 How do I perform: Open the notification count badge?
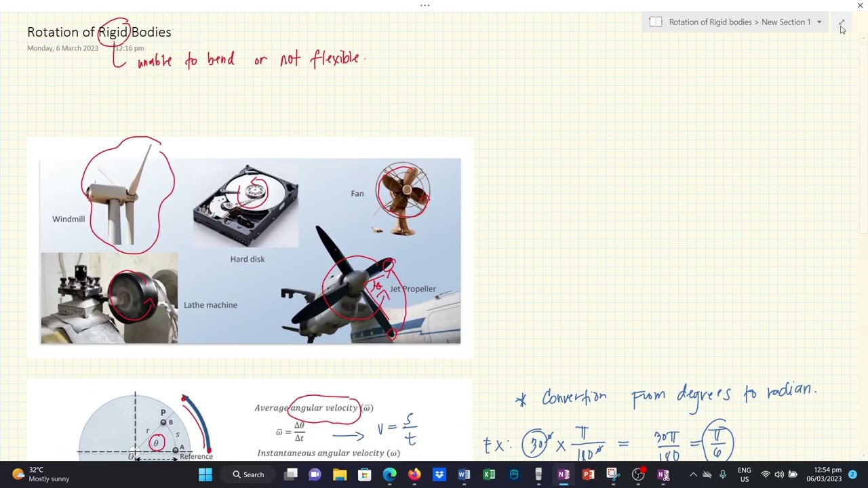(x=852, y=474)
